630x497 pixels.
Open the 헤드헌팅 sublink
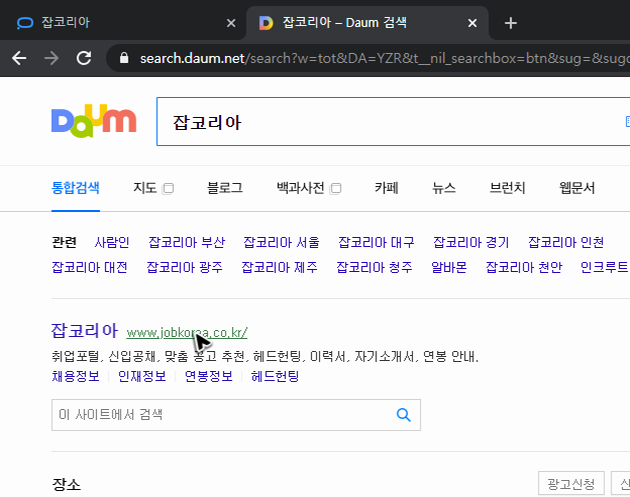[x=275, y=376]
